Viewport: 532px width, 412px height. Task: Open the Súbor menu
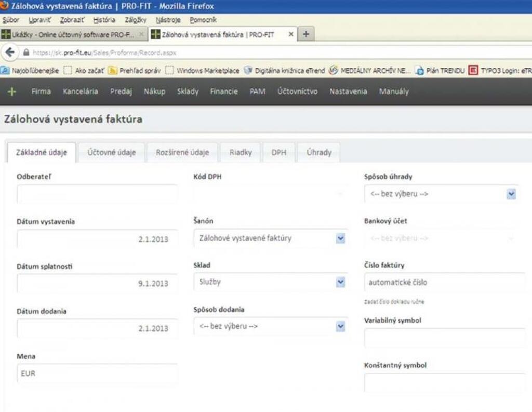10,20
